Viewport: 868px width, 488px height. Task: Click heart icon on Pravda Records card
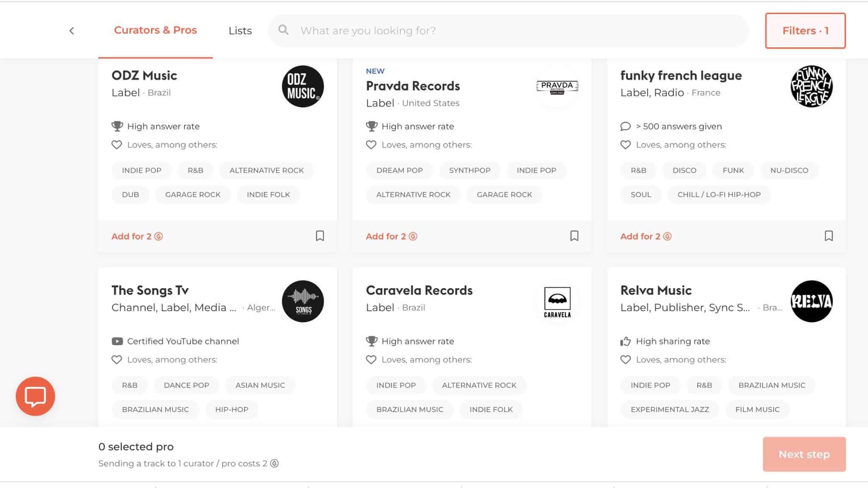[x=371, y=145]
